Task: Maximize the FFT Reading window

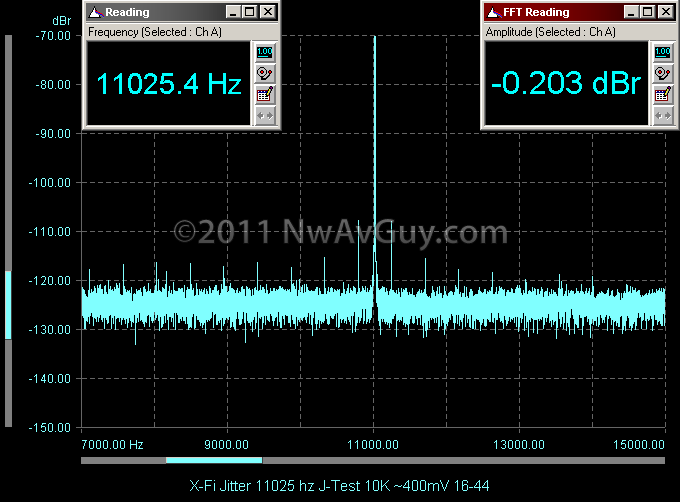Action: click(x=648, y=12)
